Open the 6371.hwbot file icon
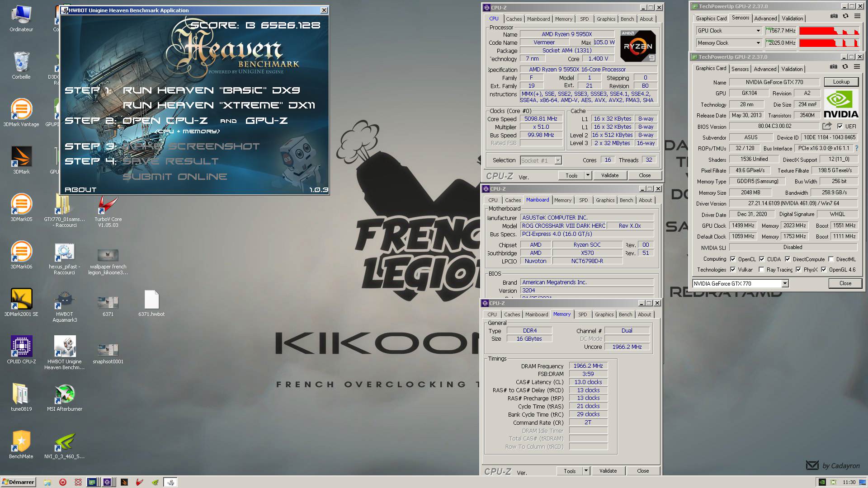Screen dimensions: 868x488 point(151,303)
